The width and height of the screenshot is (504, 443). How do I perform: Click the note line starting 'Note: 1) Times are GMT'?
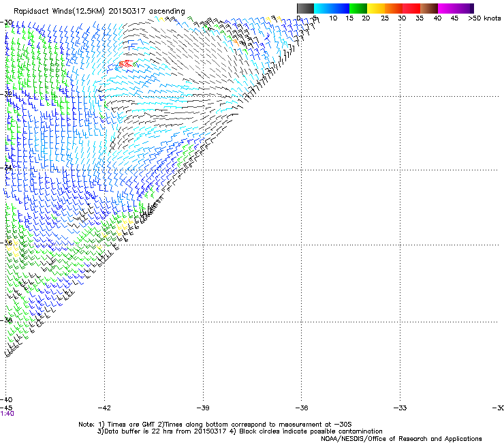coord(215,425)
